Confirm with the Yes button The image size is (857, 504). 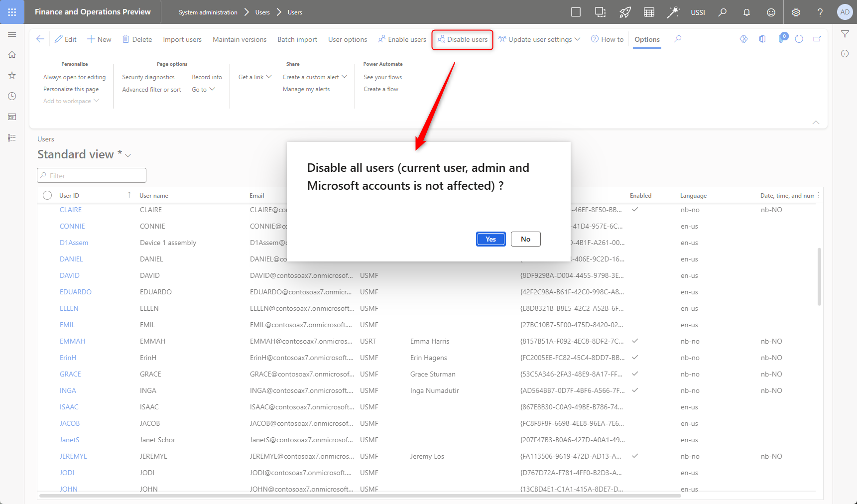pos(491,239)
